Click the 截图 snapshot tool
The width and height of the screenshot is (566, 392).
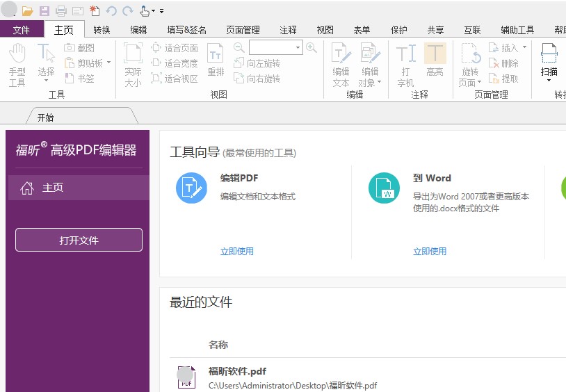79,48
